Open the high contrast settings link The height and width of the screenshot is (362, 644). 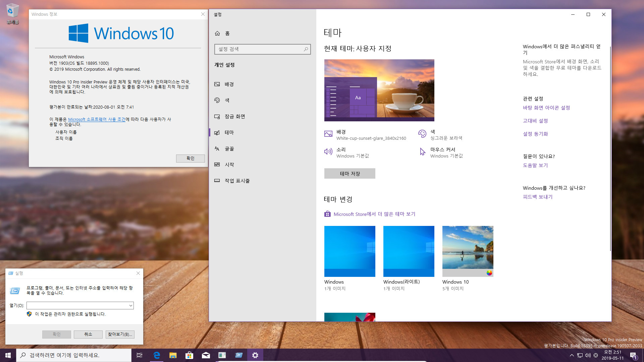535,121
